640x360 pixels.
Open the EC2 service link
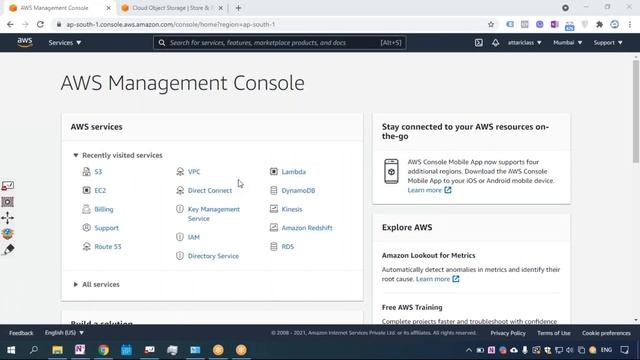point(100,190)
